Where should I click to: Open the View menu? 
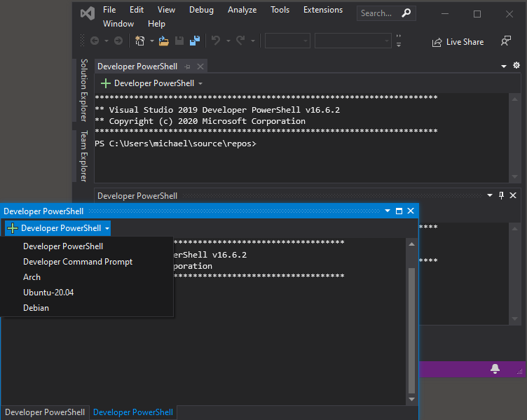[x=166, y=10]
